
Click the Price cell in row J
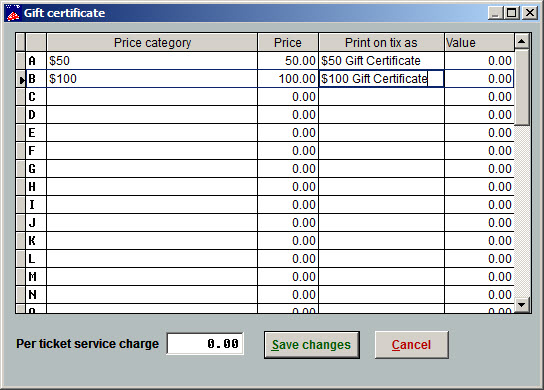tap(288, 223)
